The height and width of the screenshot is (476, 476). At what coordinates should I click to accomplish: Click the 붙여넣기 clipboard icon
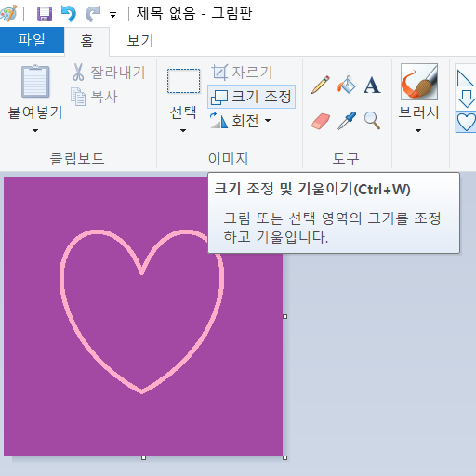click(35, 82)
